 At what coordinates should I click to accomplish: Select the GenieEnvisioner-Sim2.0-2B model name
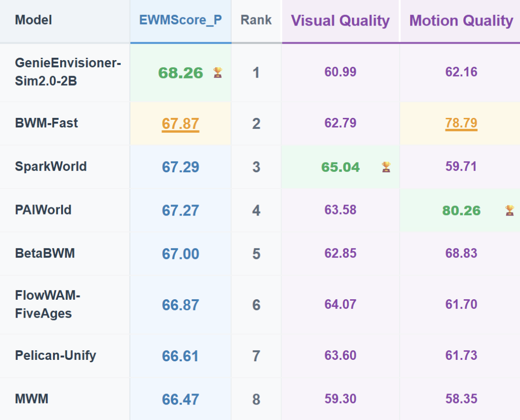[68, 72]
